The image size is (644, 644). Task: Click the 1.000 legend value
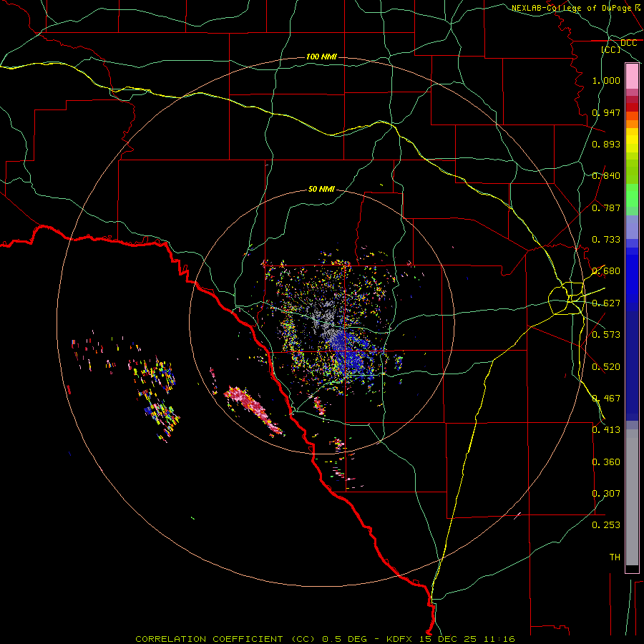(x=606, y=80)
